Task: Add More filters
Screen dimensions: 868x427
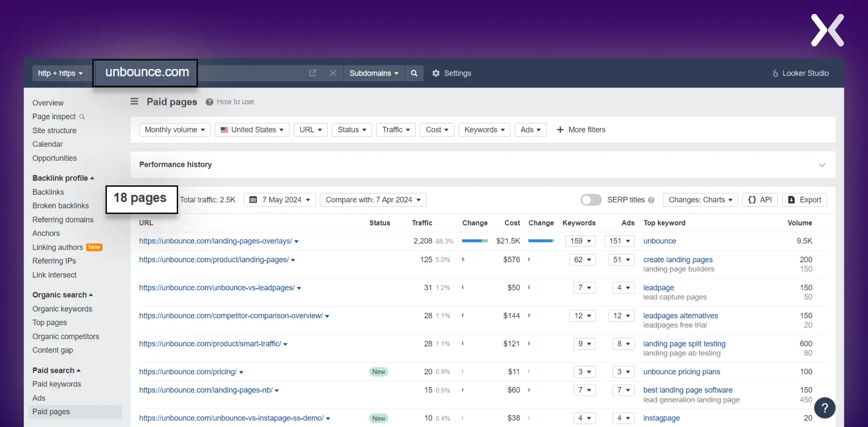Action: pyautogui.click(x=581, y=130)
